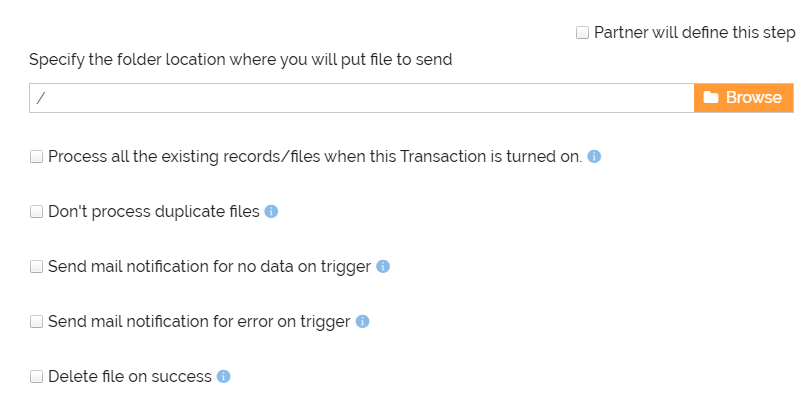The height and width of the screenshot is (394, 810).
Task: Click the 'Delete file on success' label text
Action: coord(130,376)
